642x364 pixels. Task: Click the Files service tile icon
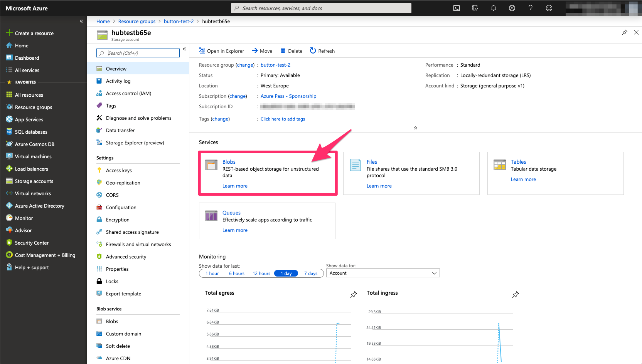point(356,165)
